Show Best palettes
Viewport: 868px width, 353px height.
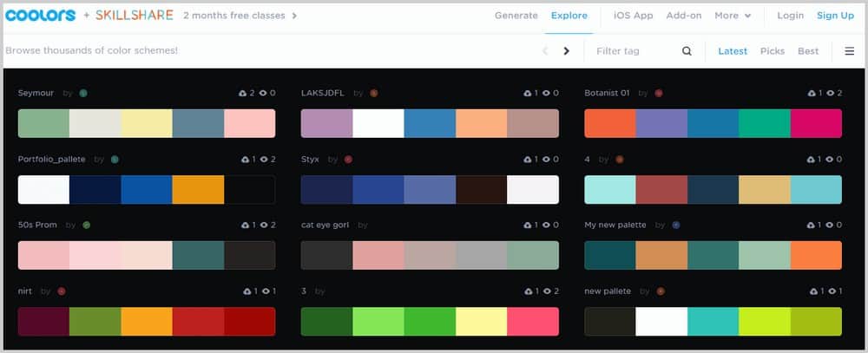click(807, 51)
